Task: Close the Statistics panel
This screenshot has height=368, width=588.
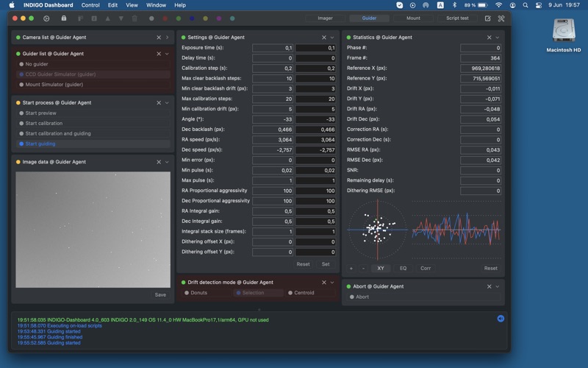Action: point(489,38)
